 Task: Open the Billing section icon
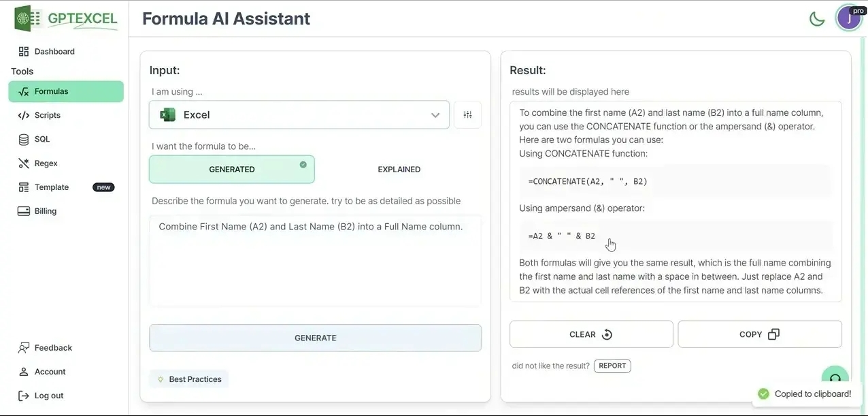(22, 210)
